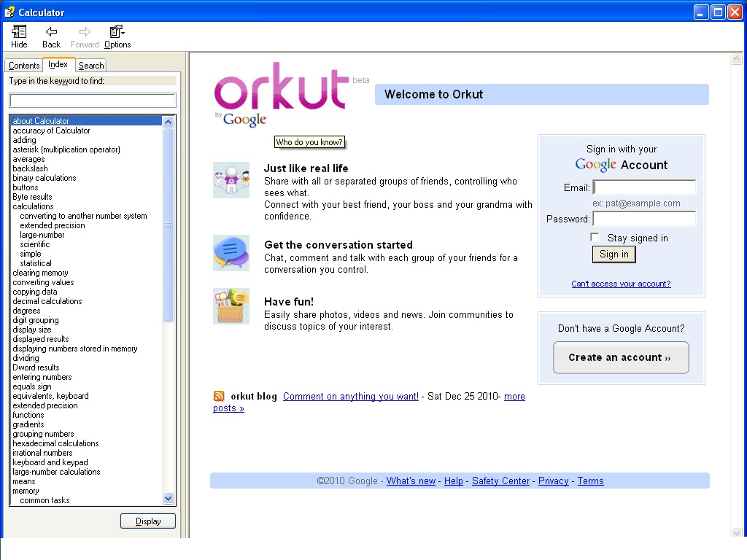Open the Terms footer link

point(591,481)
